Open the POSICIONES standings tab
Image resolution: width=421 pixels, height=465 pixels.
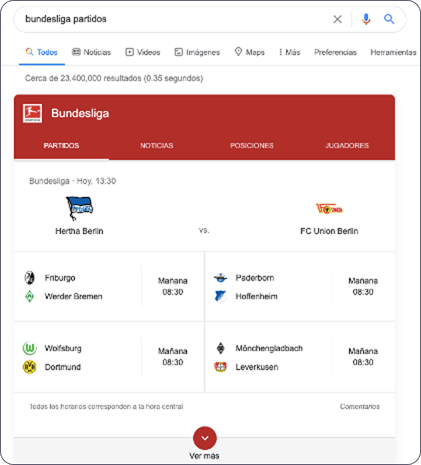pyautogui.click(x=252, y=146)
